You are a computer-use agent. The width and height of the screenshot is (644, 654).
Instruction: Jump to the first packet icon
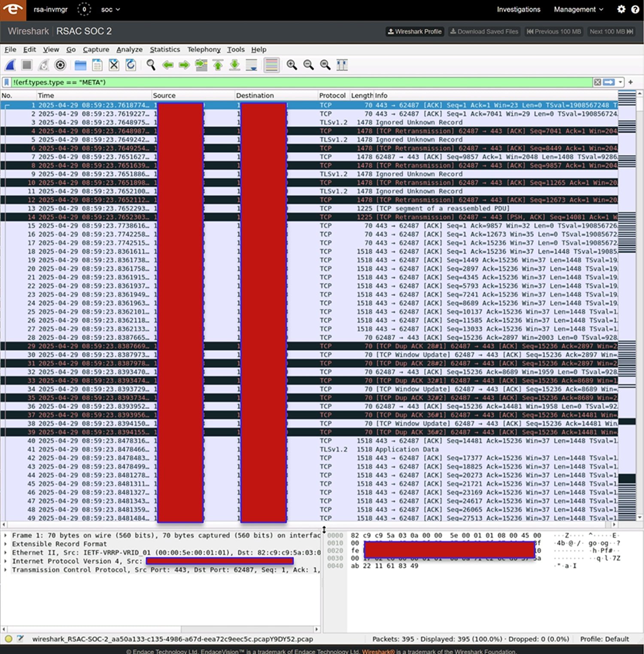click(x=218, y=65)
